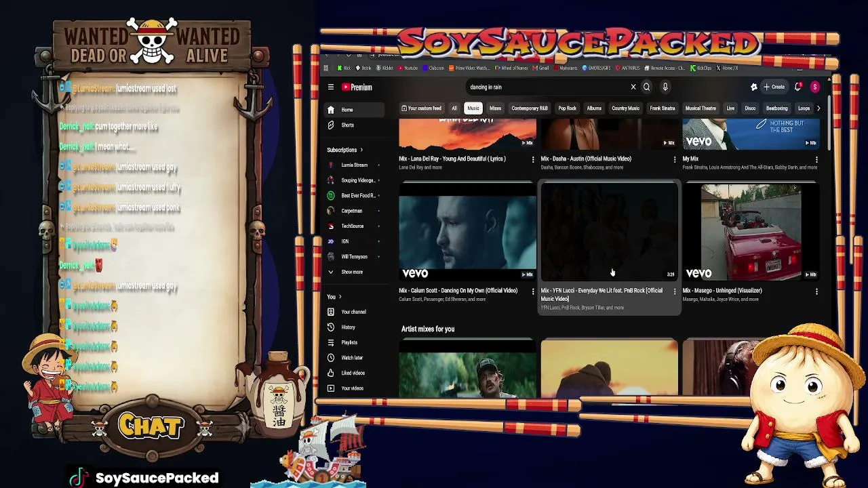Play the Masego Unhinged red car thumbnail
The image size is (868, 488).
tap(751, 231)
